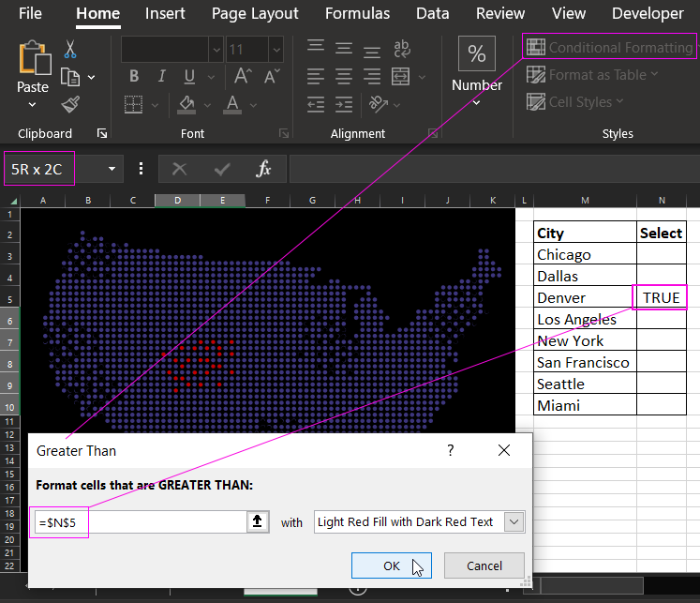The height and width of the screenshot is (603, 700).
Task: Toggle Bold formatting
Action: tap(134, 77)
